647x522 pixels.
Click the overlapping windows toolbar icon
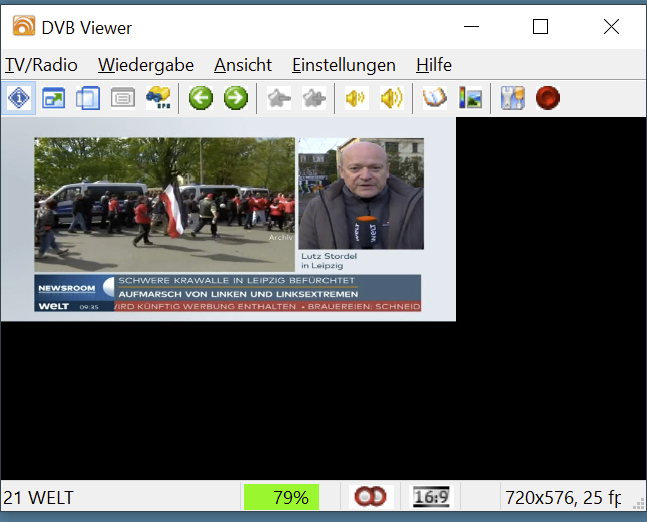pyautogui.click(x=88, y=98)
